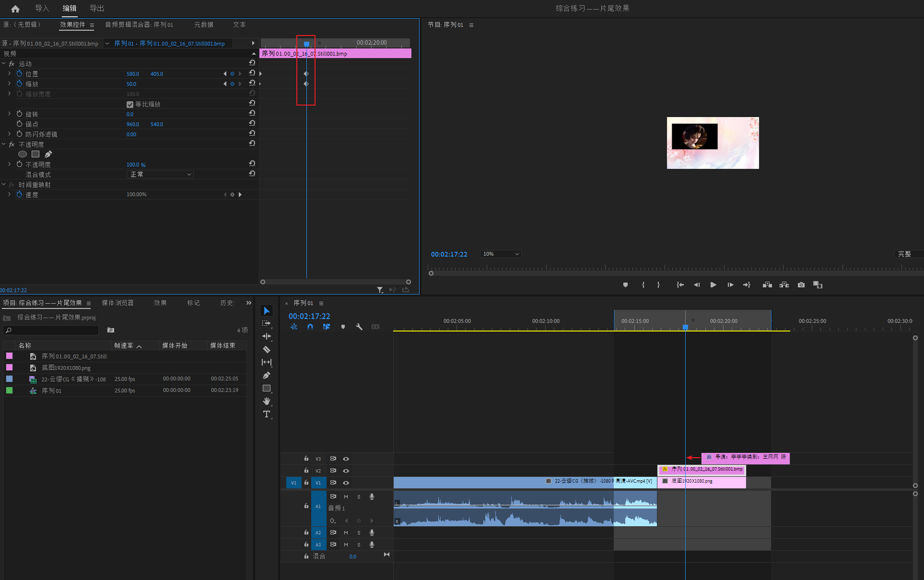Viewport: 924px width, 580px height.
Task: Open the 混合模式 blend mode dropdown
Action: click(161, 175)
